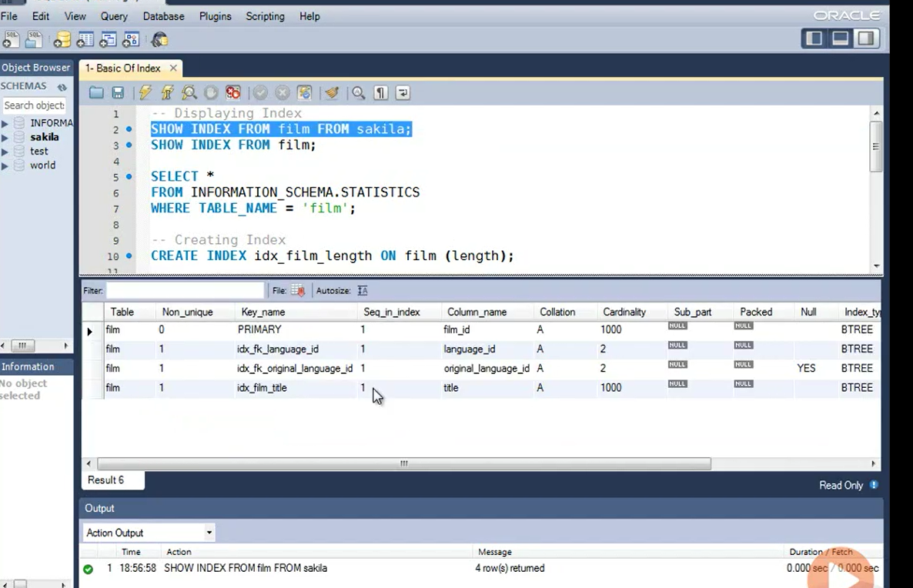This screenshot has width=913, height=588.
Task: Click the Execute query lightning bolt icon
Action: 145,93
